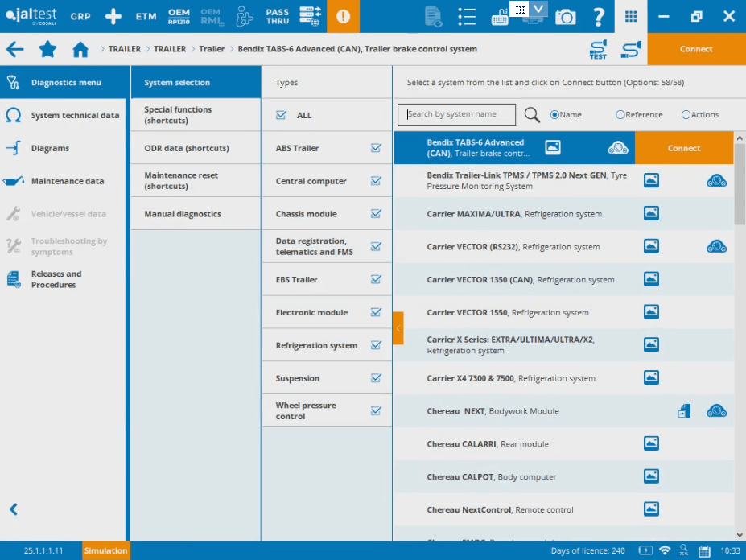Collapse the panel with orange side arrow
The width and height of the screenshot is (746, 560).
click(398, 328)
